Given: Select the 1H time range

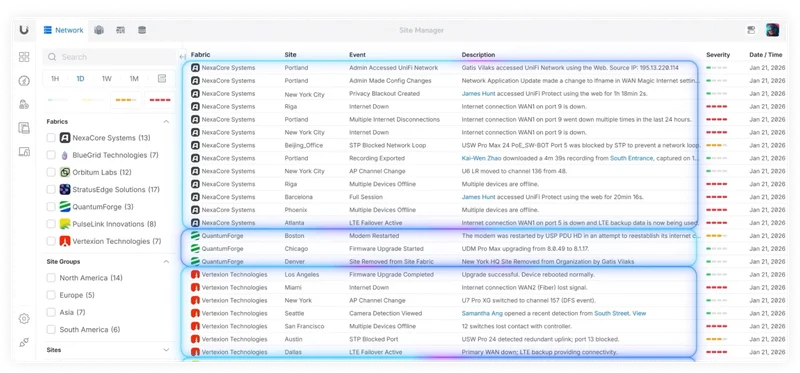Looking at the screenshot, I should coord(55,79).
